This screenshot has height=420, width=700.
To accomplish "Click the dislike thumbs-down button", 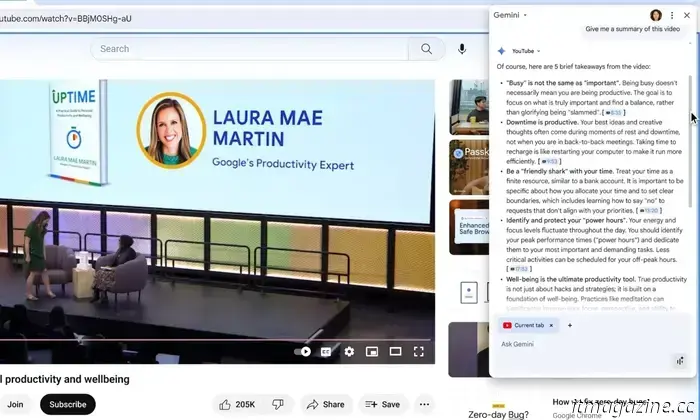I will point(278,404).
